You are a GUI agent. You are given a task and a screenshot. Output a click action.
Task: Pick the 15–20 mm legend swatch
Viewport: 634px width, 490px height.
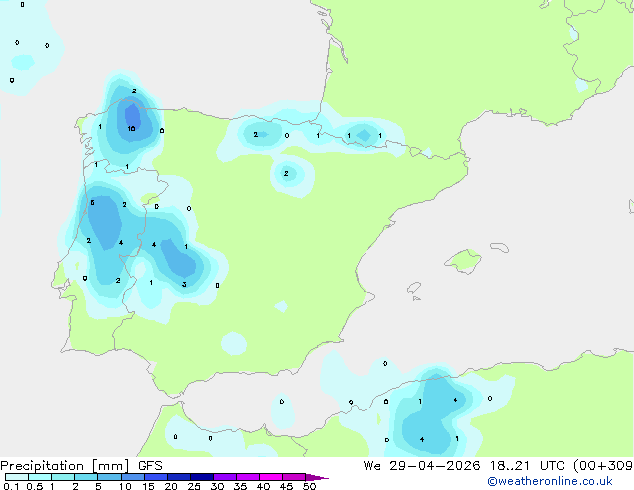156,477
